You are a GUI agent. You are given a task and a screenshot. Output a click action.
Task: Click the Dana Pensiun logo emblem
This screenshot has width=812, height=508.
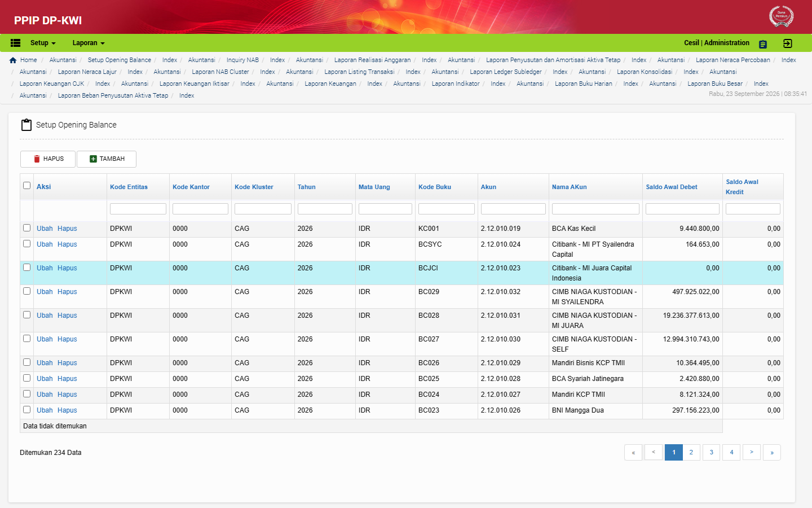tap(781, 16)
